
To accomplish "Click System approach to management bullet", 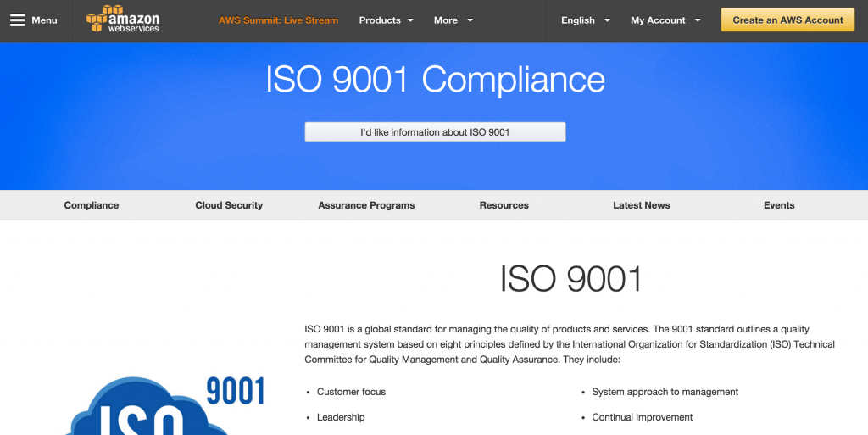I will (665, 392).
